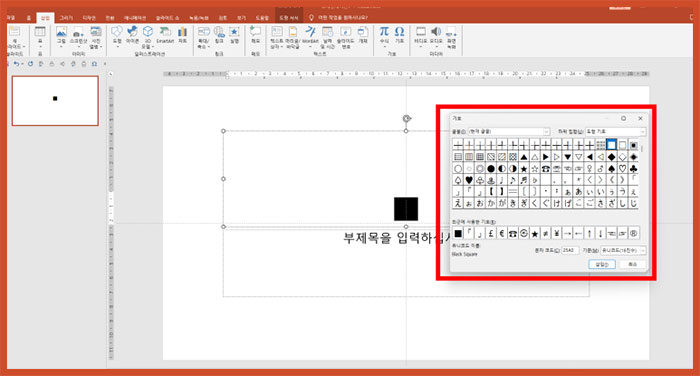Insert a SmartArt graphic
The height and width of the screenshot is (376, 700).
click(x=165, y=35)
